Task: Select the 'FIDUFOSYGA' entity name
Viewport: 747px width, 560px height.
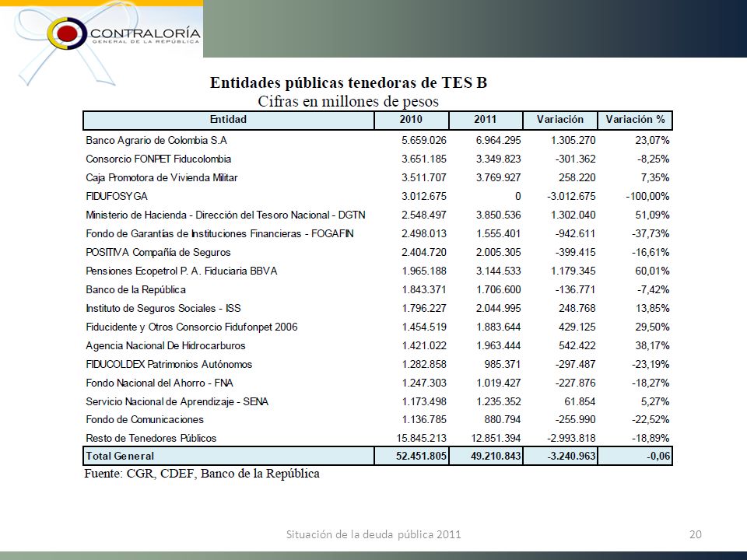Action: (117, 196)
